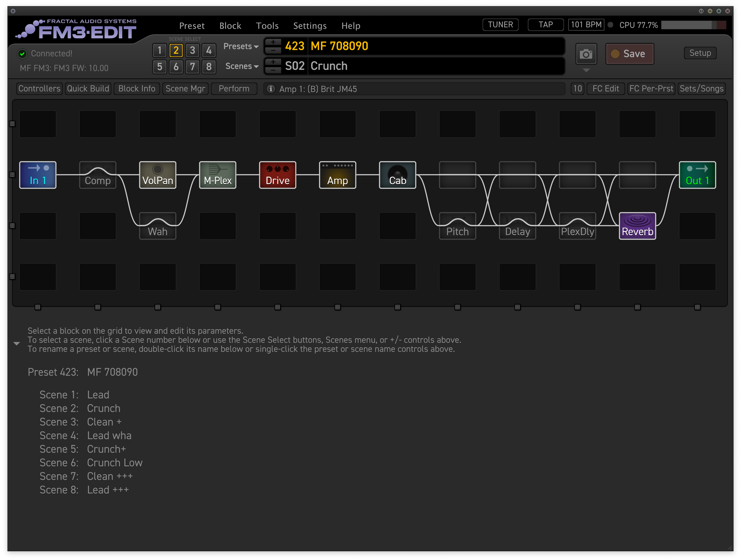Select scene 8 in Scene Select

(x=209, y=67)
